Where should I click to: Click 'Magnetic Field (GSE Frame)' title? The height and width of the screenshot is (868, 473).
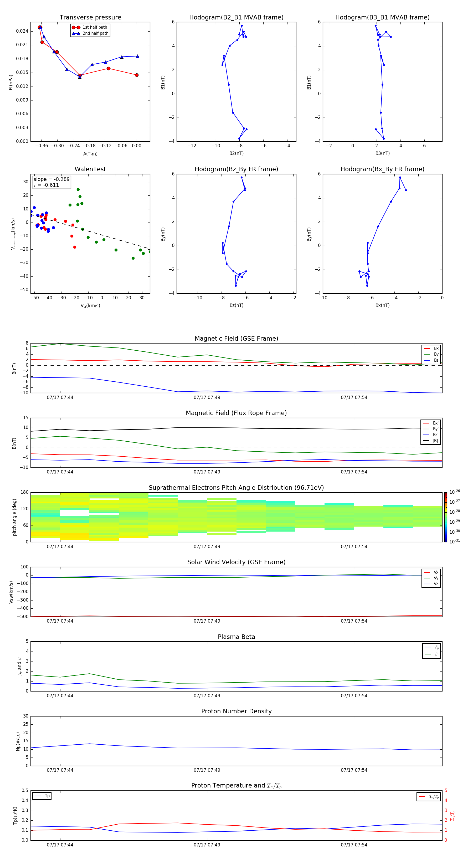236,339
